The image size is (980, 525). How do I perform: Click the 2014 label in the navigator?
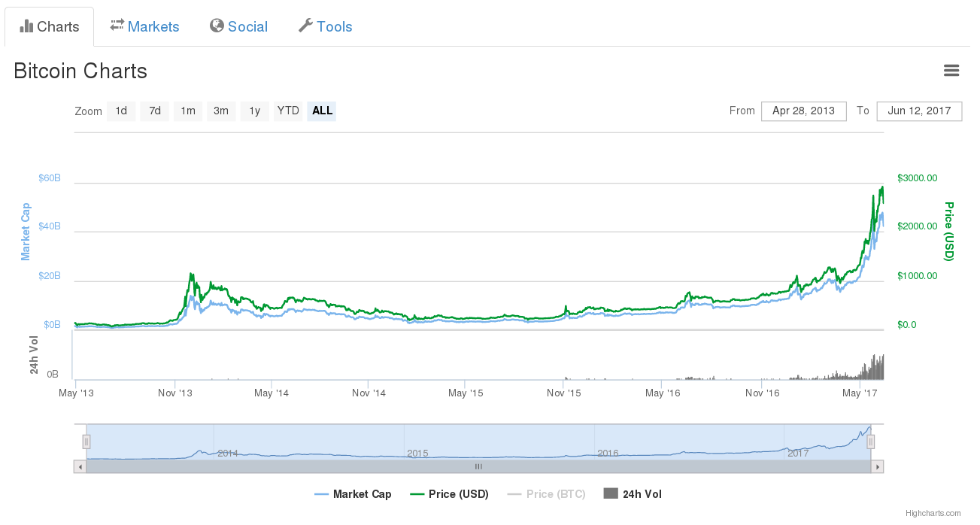[228, 454]
